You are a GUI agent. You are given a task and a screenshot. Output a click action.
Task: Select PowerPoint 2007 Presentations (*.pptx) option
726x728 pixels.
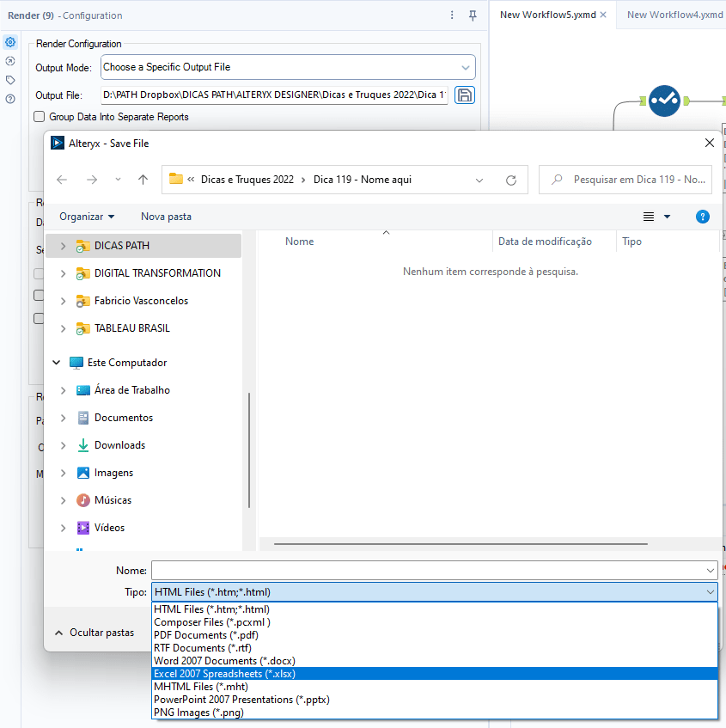435,700
